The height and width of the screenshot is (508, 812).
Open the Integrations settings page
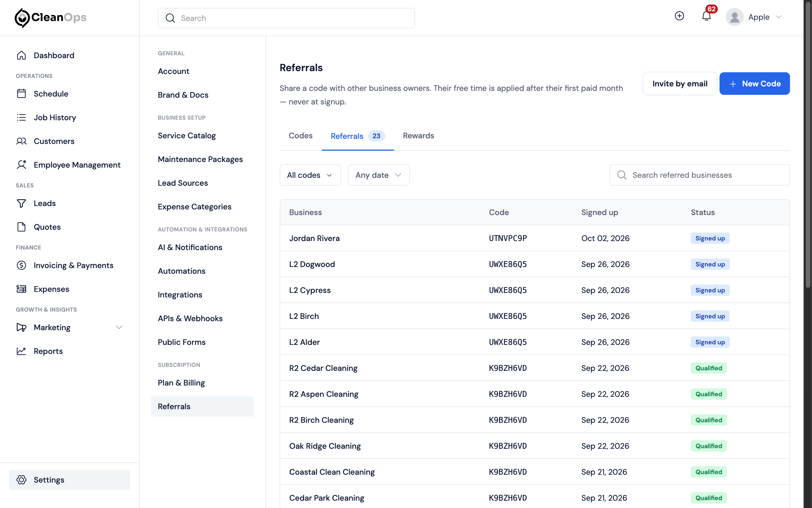coord(180,295)
